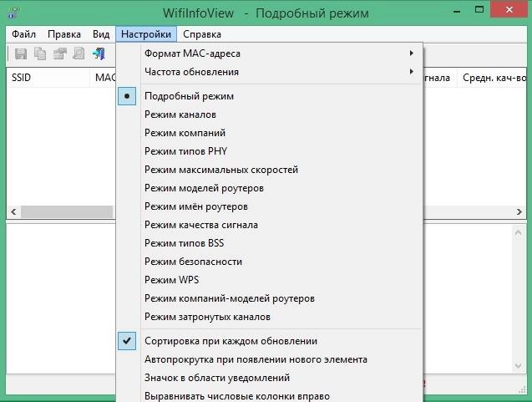Open the Справка menu

(x=202, y=34)
